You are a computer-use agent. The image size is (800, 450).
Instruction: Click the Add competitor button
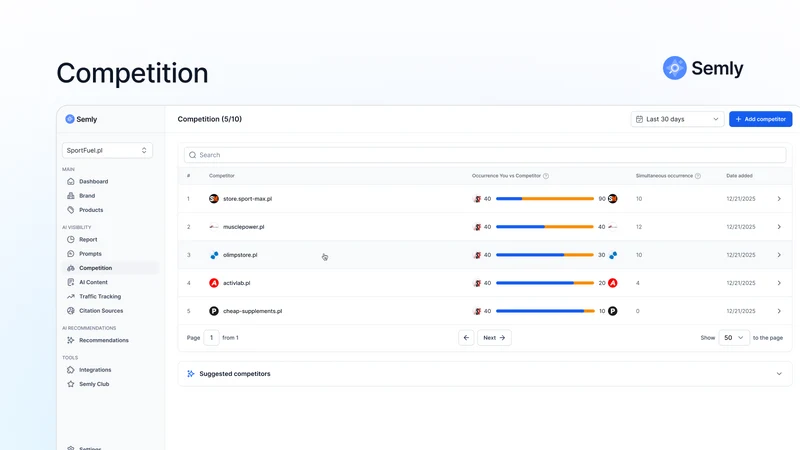760,119
